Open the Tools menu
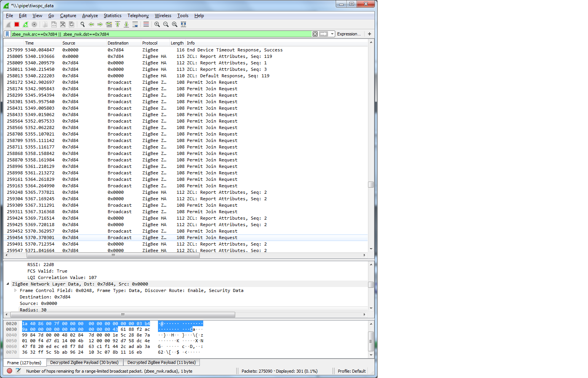The image size is (588, 378). 183,16
